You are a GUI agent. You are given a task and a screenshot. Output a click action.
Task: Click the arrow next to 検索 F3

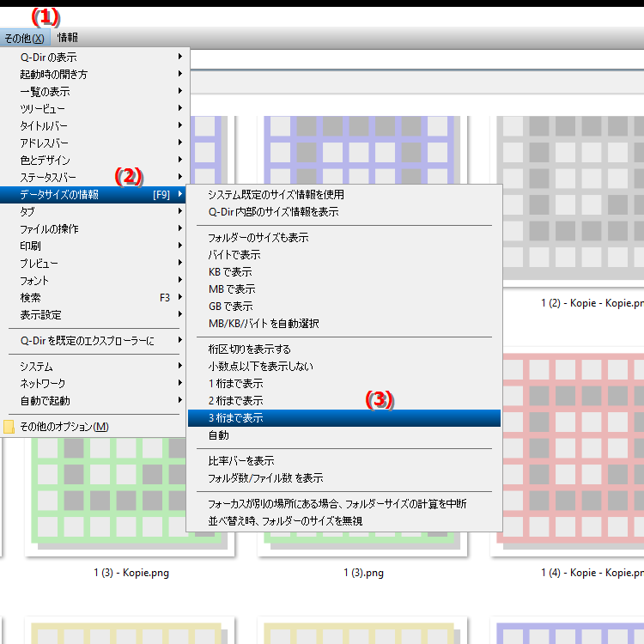click(180, 297)
